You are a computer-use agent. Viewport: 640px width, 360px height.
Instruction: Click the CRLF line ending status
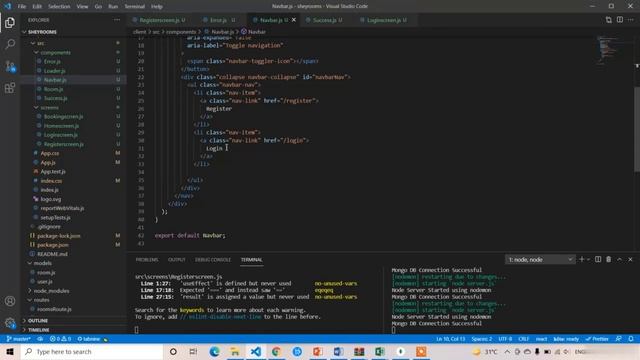(523, 339)
